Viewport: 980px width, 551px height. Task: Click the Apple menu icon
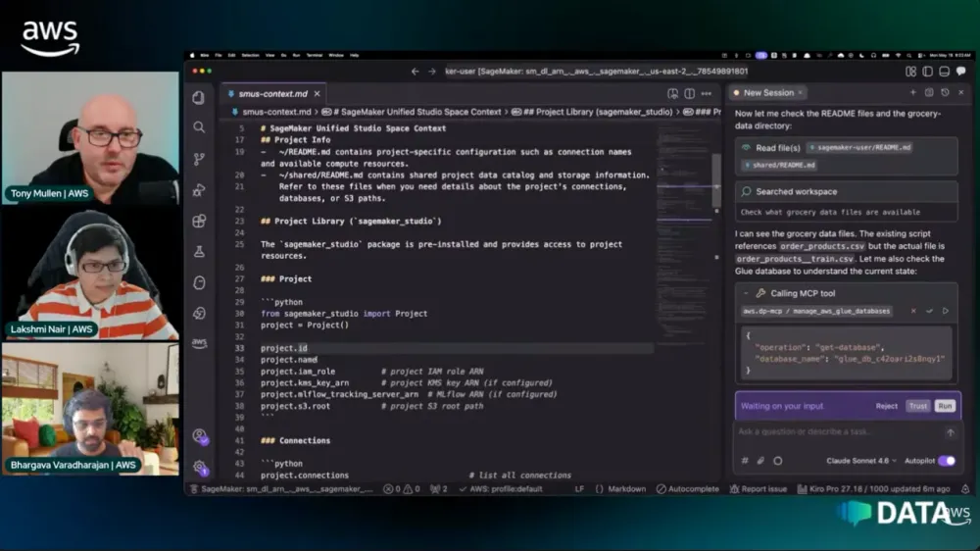[192, 55]
